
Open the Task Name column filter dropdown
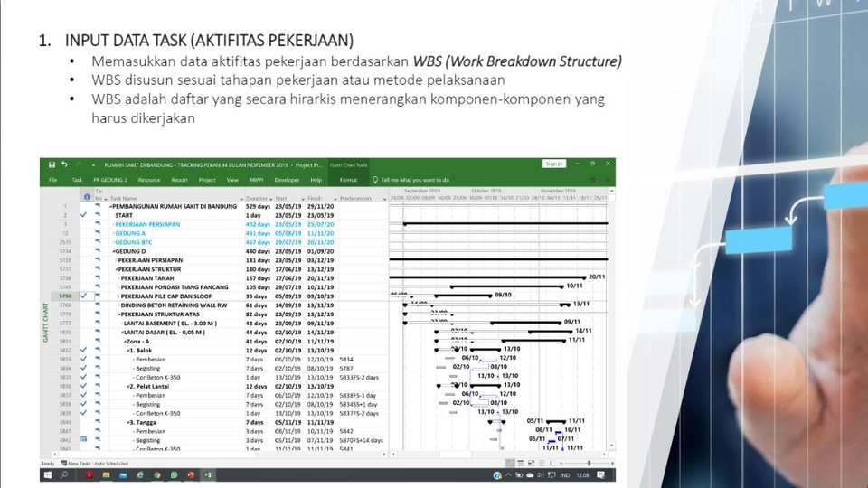pos(241,199)
